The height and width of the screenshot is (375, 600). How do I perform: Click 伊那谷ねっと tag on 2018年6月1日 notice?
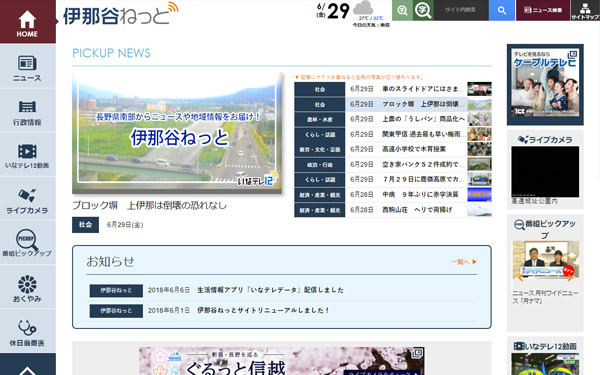tap(116, 311)
